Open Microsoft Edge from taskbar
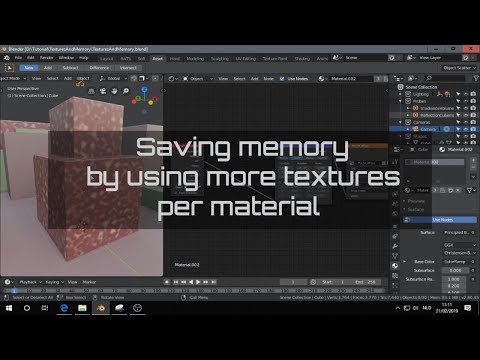This screenshot has width=480, height=360. click(64, 308)
